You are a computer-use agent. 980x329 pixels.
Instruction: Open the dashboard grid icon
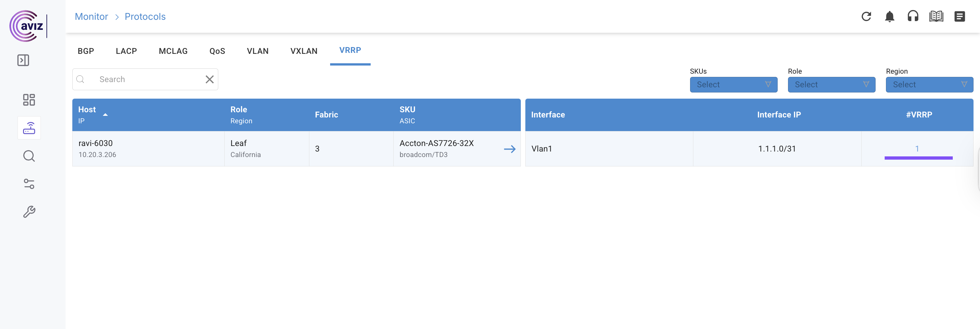point(29,100)
